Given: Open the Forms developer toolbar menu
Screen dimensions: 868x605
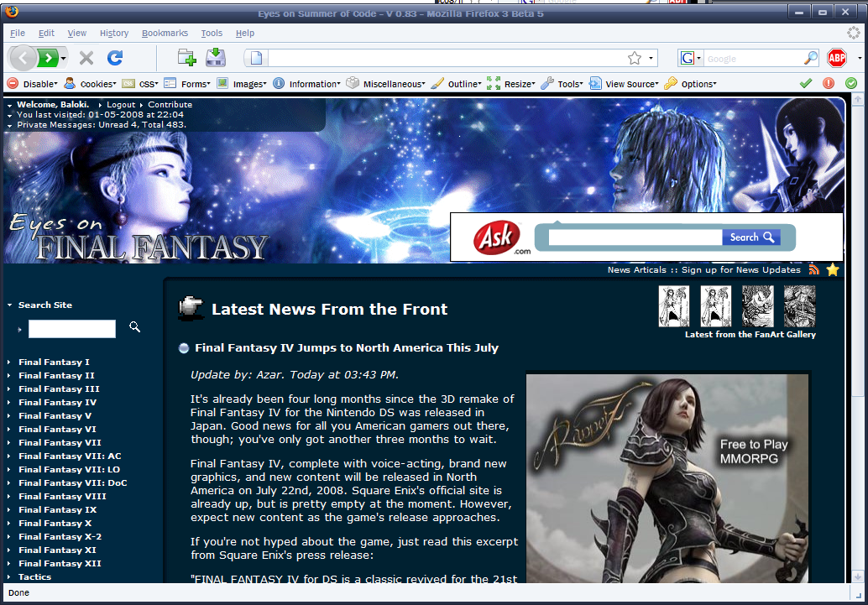Looking at the screenshot, I should pos(188,84).
